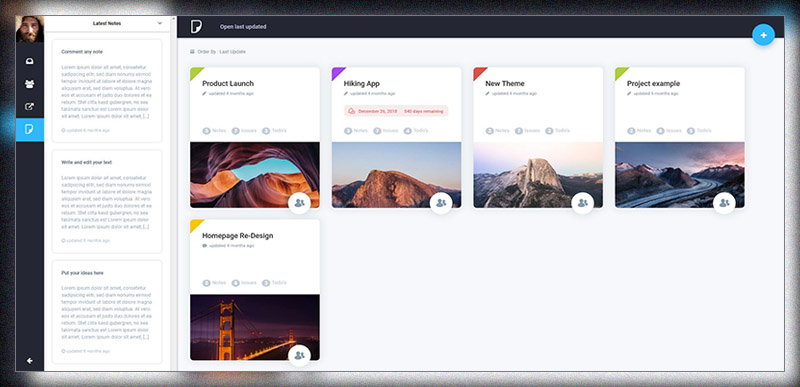800x387 pixels.
Task: Click the red corner tag on New Theme
Action: [478, 72]
